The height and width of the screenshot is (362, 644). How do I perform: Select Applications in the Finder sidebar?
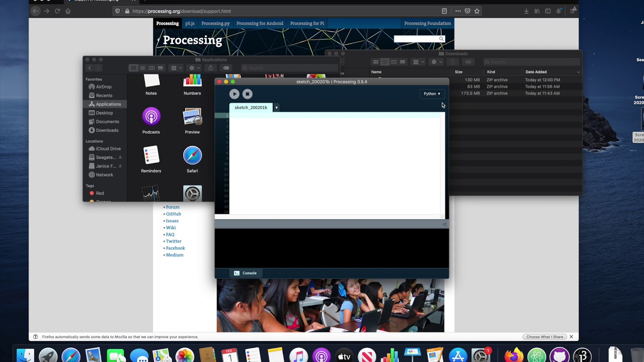pos(105,104)
